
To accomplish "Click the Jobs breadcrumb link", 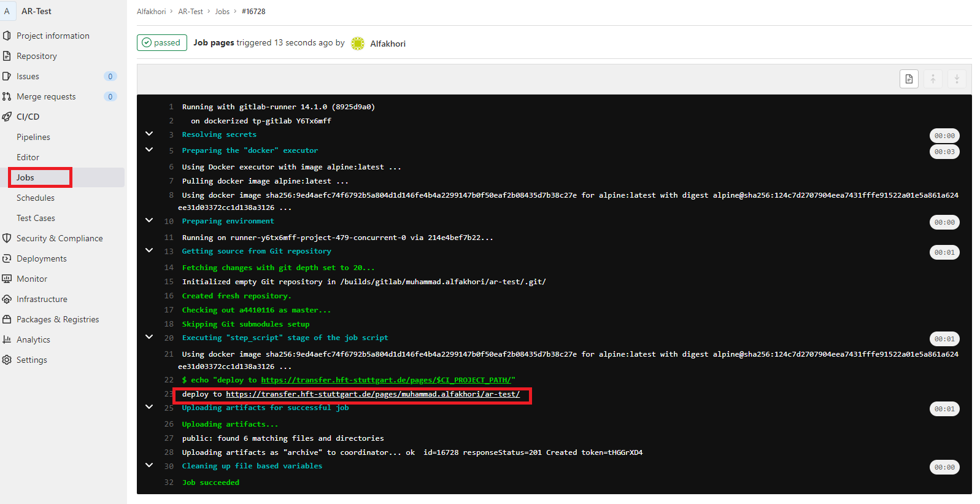I will click(x=222, y=12).
